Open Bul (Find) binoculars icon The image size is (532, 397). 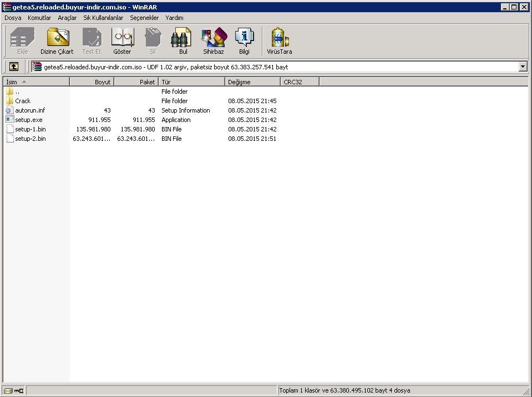coord(181,37)
